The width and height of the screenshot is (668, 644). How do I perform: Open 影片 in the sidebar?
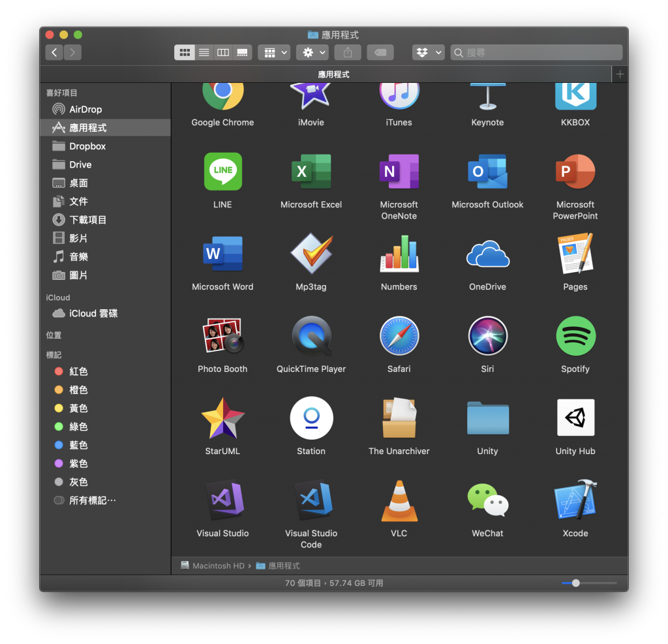[105, 238]
